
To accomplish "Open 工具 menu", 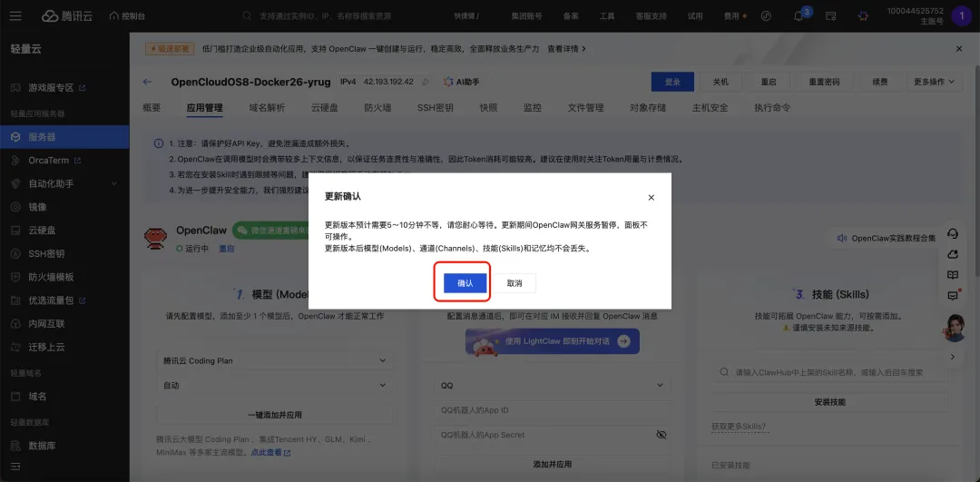I will tap(607, 16).
